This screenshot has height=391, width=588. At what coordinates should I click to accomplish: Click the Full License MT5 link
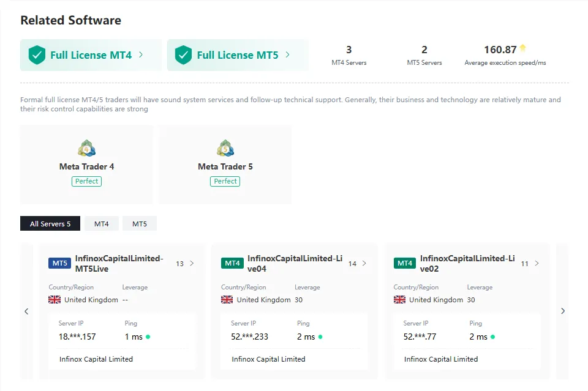238,55
